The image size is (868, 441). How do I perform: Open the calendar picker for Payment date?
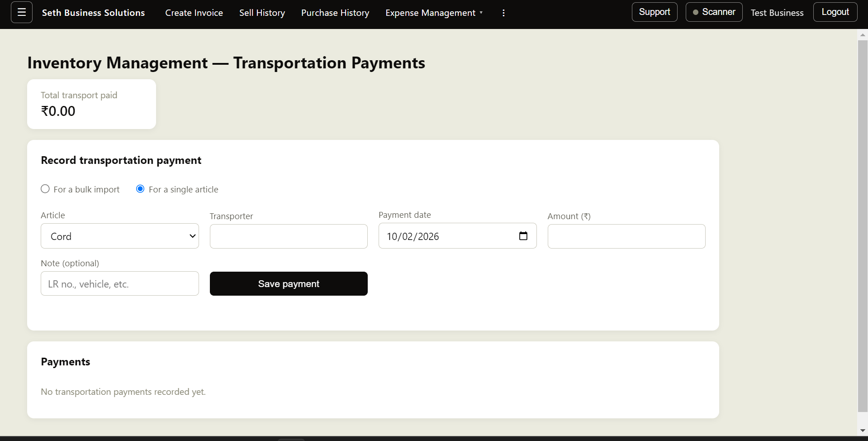[523, 236]
